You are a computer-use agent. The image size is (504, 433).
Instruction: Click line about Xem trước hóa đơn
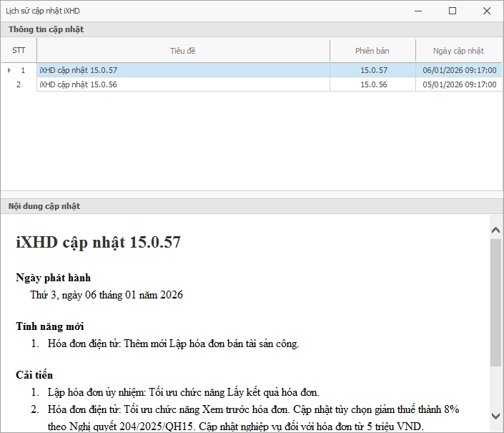pos(253,418)
